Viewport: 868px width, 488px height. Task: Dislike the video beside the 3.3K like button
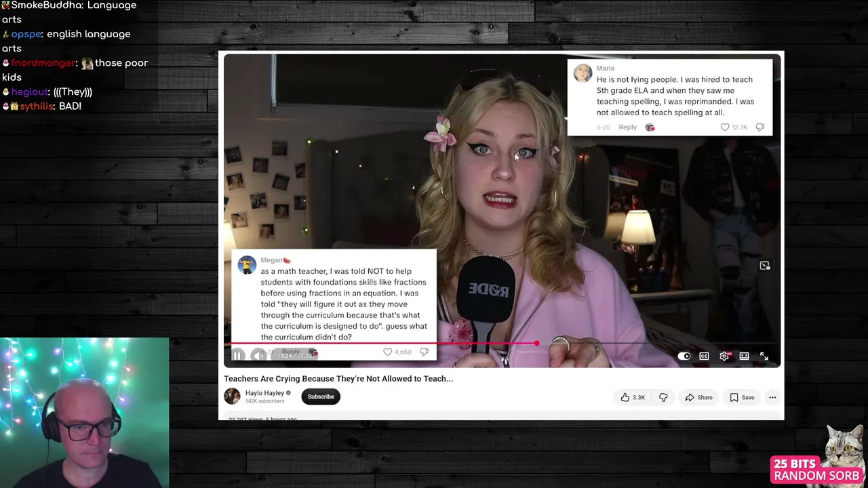pos(663,397)
